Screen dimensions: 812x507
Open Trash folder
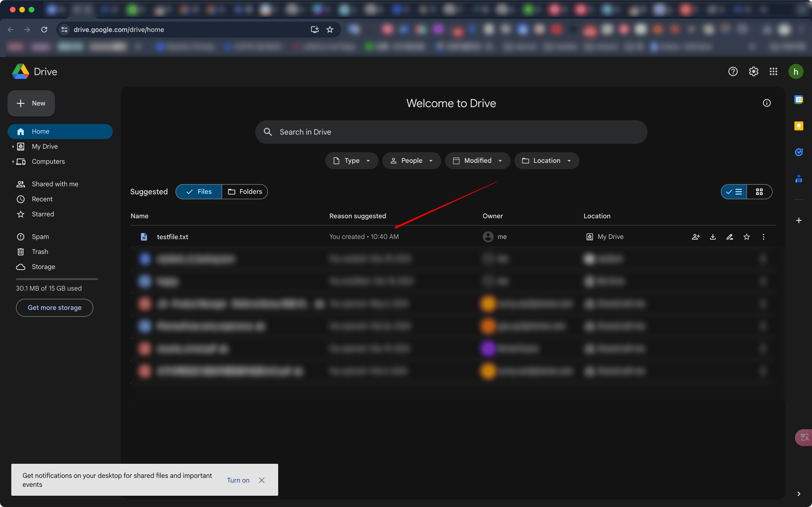click(x=40, y=252)
